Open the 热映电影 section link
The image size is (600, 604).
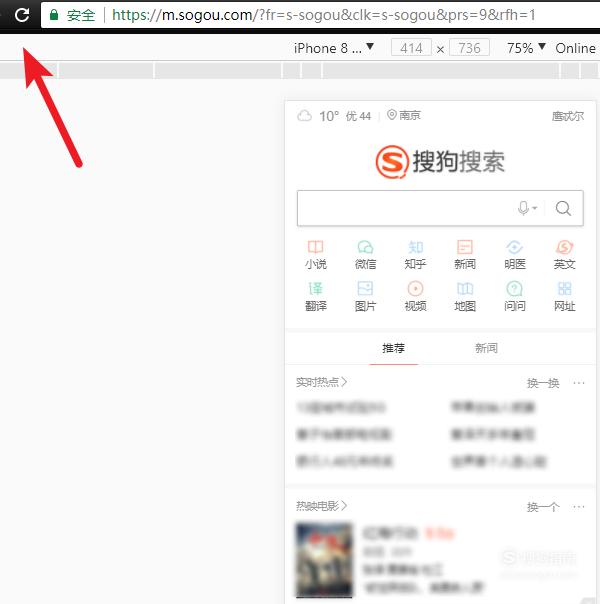pos(322,505)
